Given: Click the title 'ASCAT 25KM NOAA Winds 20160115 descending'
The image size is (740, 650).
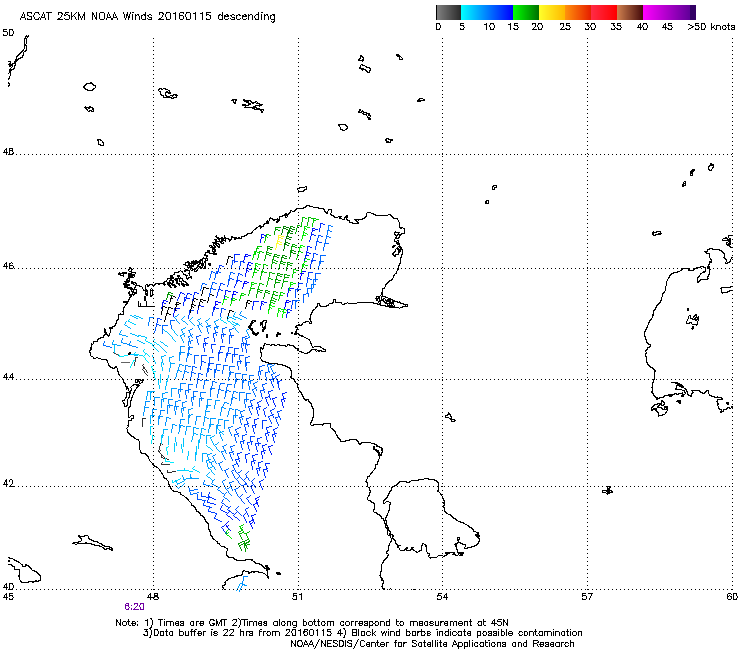Looking at the screenshot, I should [147, 17].
